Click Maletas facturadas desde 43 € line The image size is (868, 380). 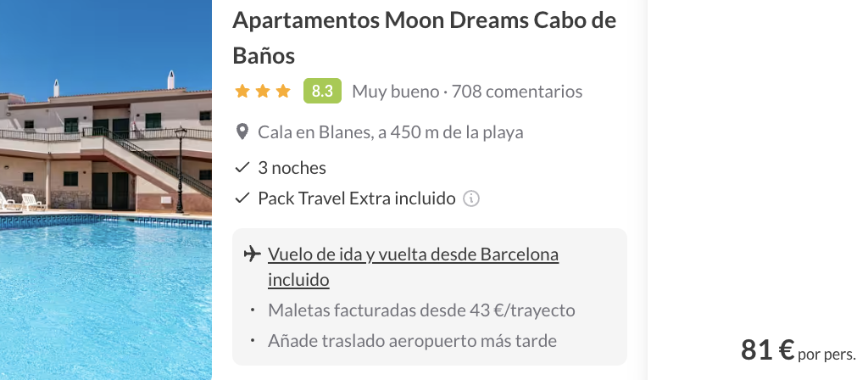pos(421,310)
